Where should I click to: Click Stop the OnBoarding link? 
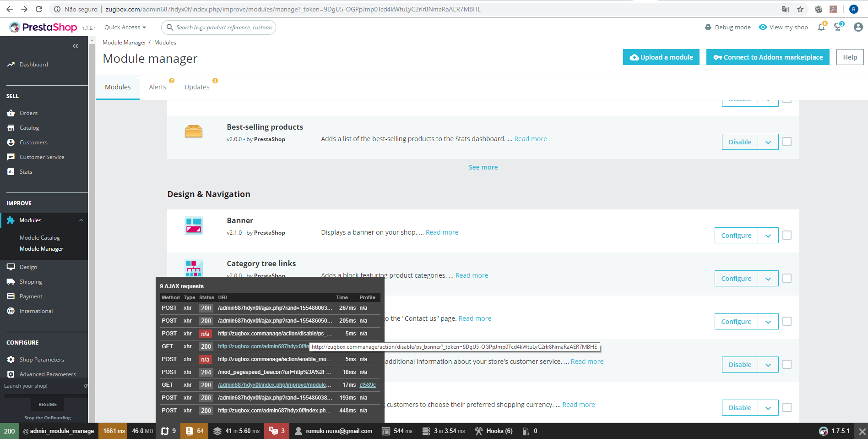pos(48,418)
